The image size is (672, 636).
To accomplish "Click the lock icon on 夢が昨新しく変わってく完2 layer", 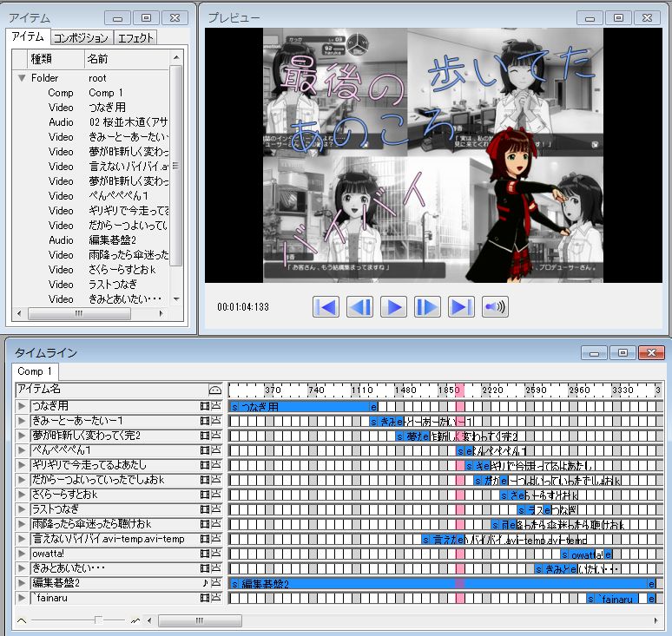I will [x=216, y=436].
